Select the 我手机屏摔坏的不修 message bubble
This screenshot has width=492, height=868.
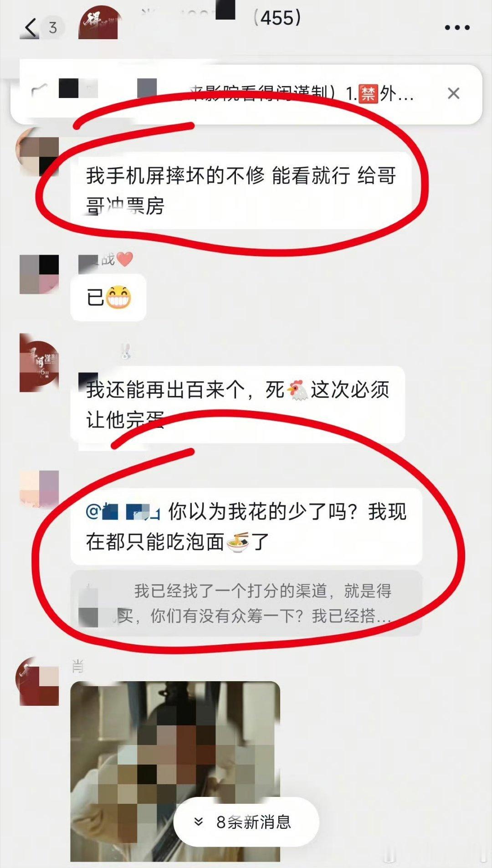241,190
